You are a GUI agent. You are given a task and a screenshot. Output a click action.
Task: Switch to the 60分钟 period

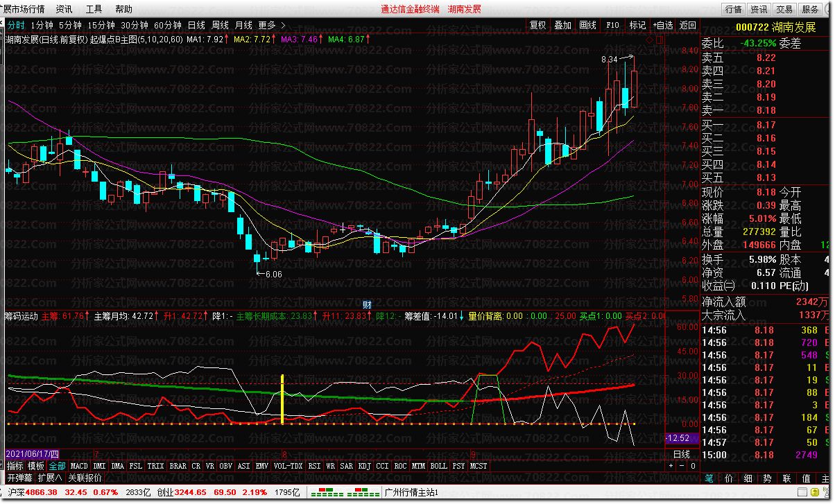pyautogui.click(x=167, y=25)
